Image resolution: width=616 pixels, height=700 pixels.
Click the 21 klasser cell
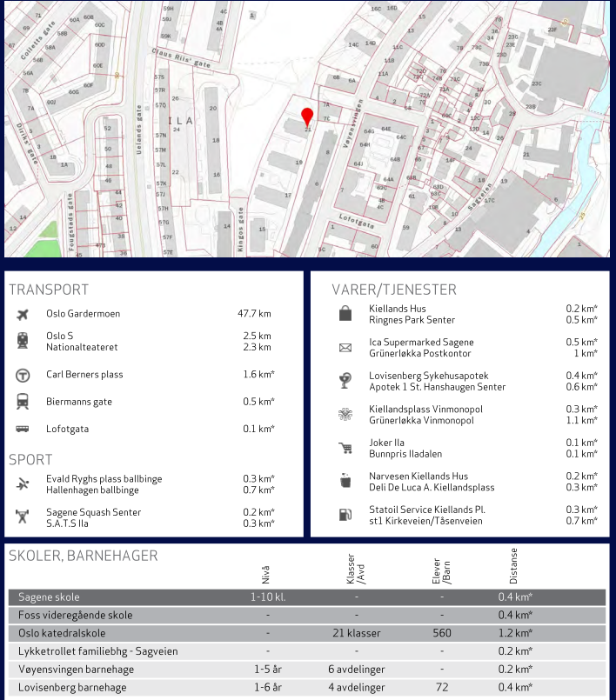[357, 633]
